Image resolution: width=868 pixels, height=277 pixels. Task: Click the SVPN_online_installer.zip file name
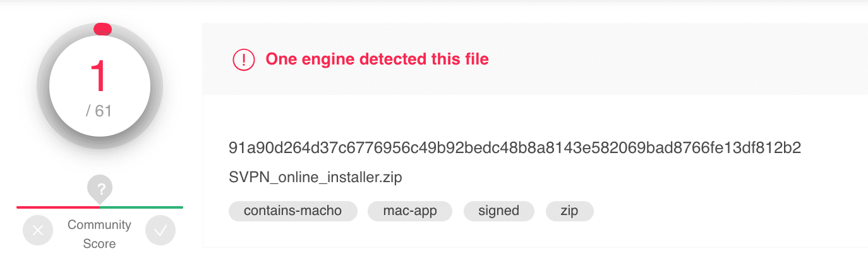click(316, 178)
